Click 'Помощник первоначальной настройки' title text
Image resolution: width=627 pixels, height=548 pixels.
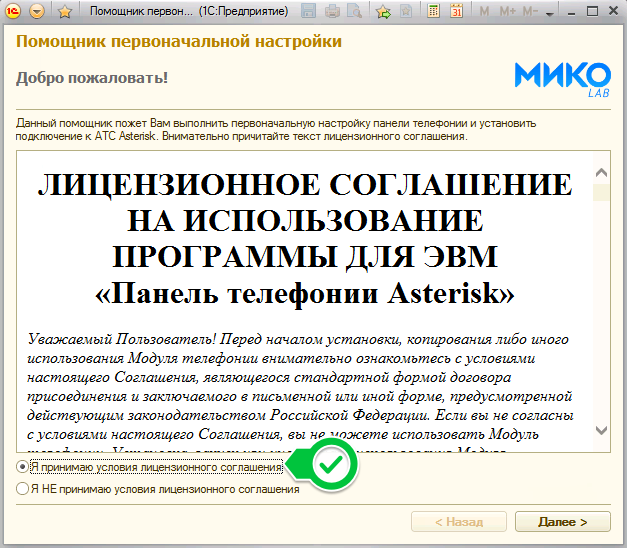179,41
